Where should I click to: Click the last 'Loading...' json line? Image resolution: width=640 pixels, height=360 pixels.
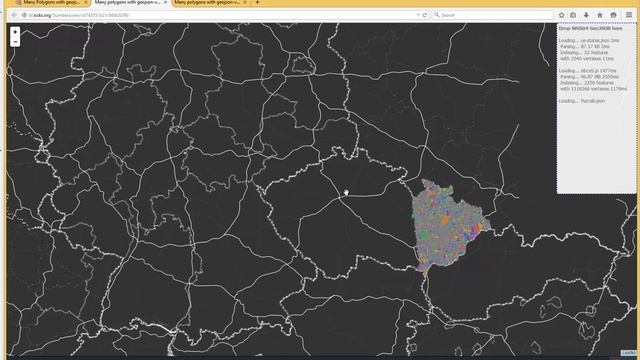click(x=582, y=101)
